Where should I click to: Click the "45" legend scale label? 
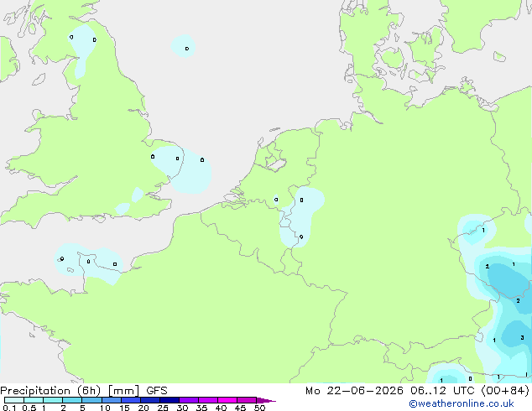click(x=240, y=408)
